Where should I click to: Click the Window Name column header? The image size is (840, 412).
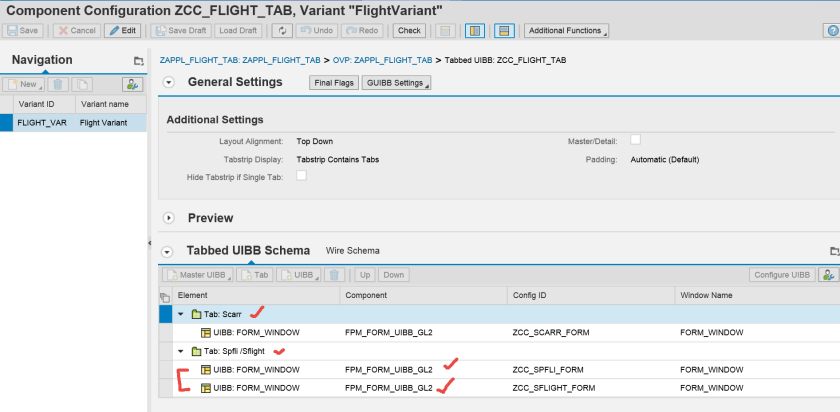coord(758,295)
